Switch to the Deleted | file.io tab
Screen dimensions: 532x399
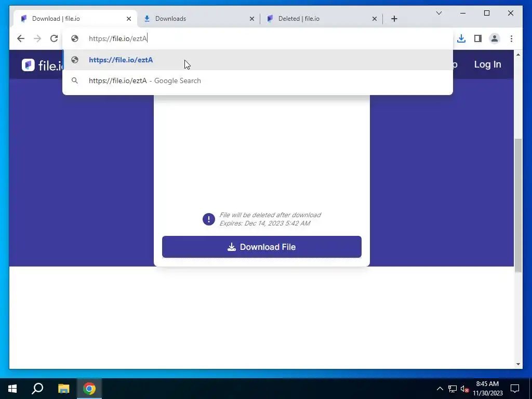[321, 19]
